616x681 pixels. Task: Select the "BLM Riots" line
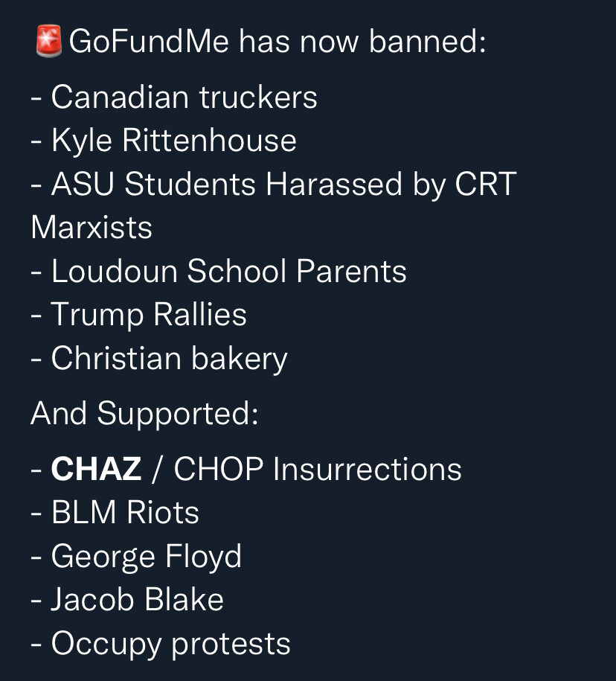pos(125,513)
